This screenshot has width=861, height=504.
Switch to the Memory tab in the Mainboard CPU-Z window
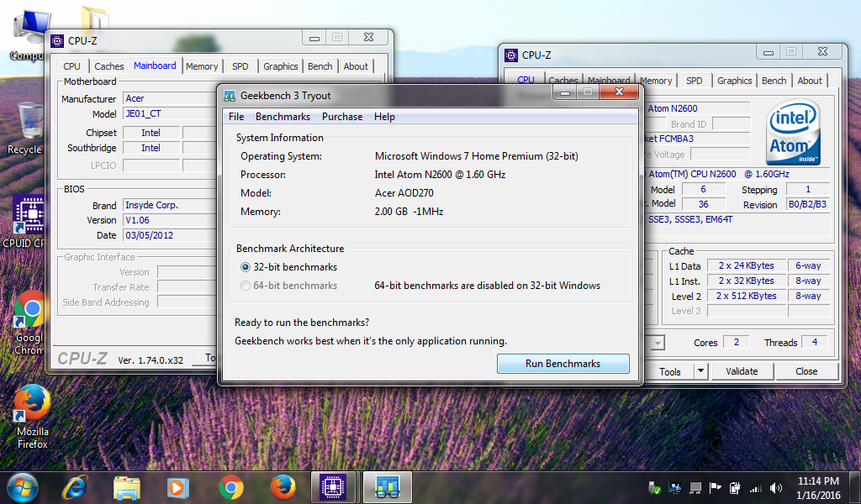tap(202, 66)
